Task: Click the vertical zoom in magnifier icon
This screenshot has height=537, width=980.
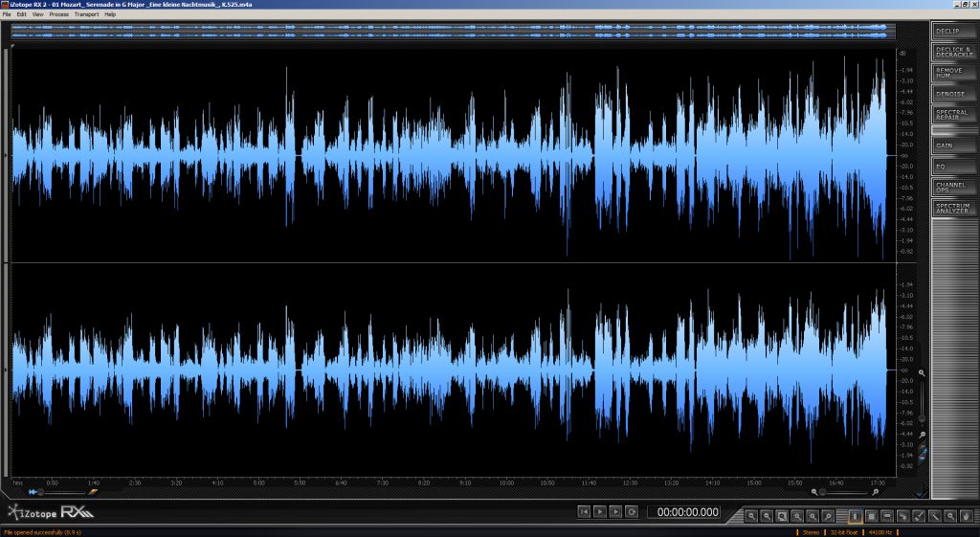Action: tap(922, 373)
